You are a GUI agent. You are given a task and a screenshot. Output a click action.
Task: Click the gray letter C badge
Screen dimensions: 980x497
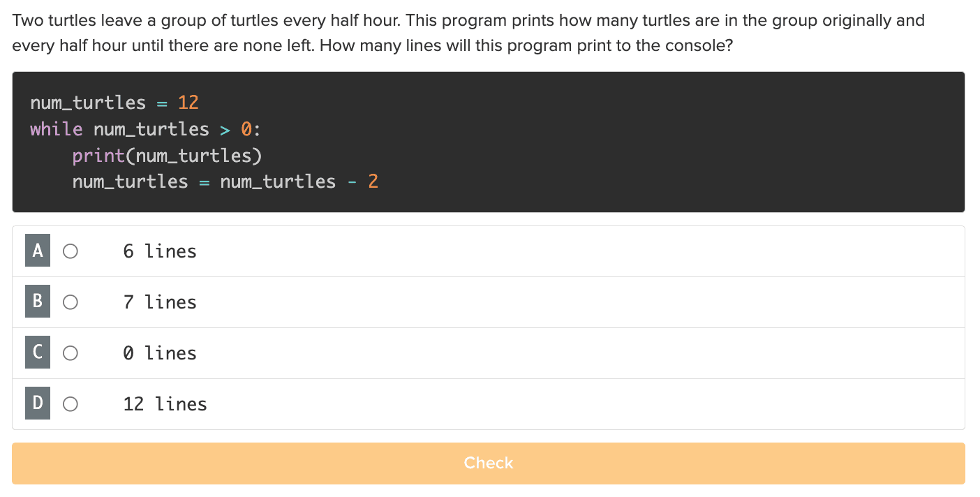click(x=38, y=353)
